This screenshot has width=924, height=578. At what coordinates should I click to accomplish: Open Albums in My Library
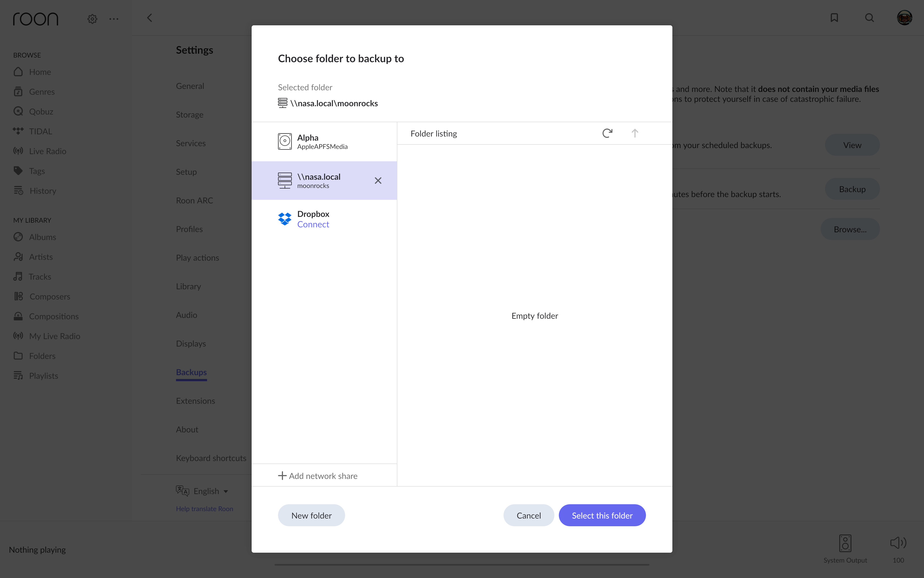point(35,237)
